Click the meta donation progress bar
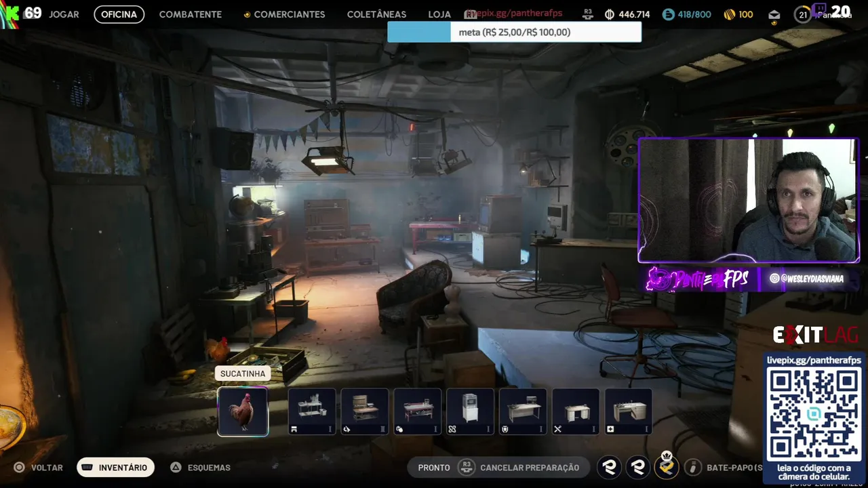Image resolution: width=868 pixels, height=488 pixels. tap(514, 32)
